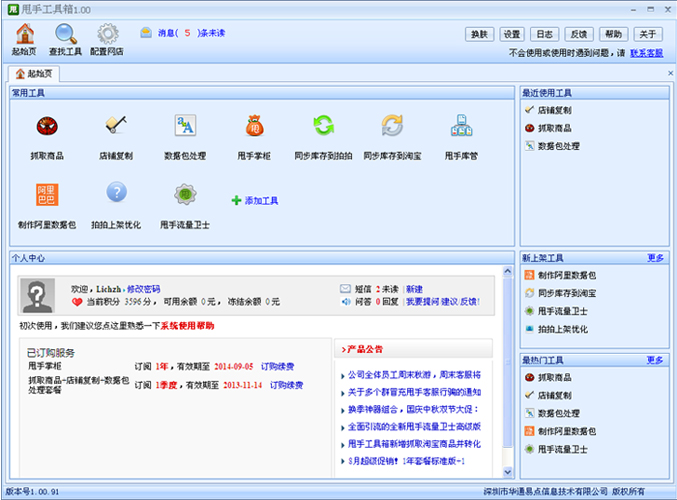677x500 pixels.
Task: Launch 甩手流量卫士 gear icon
Action: pyautogui.click(x=185, y=195)
